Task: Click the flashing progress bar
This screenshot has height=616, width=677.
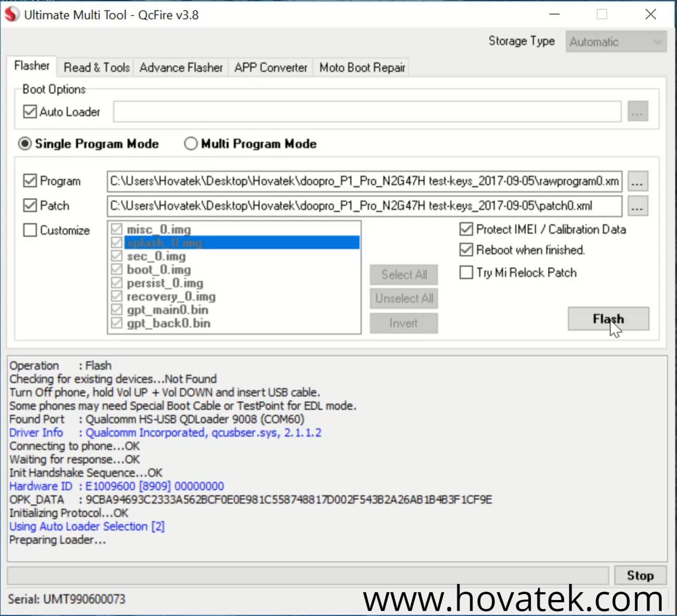Action: pyautogui.click(x=308, y=576)
